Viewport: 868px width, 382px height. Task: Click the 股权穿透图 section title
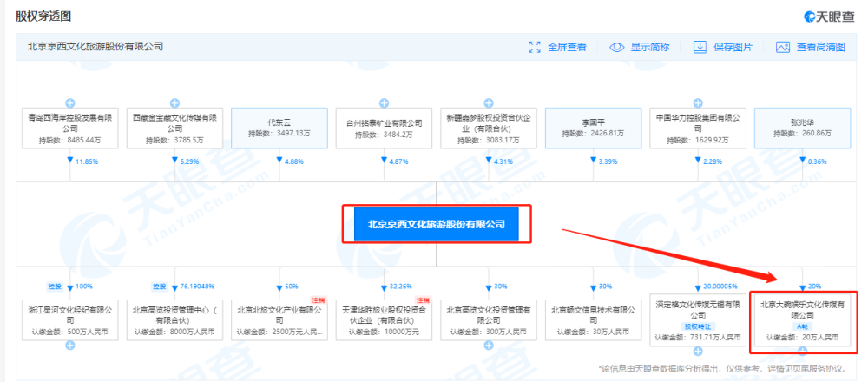click(43, 16)
